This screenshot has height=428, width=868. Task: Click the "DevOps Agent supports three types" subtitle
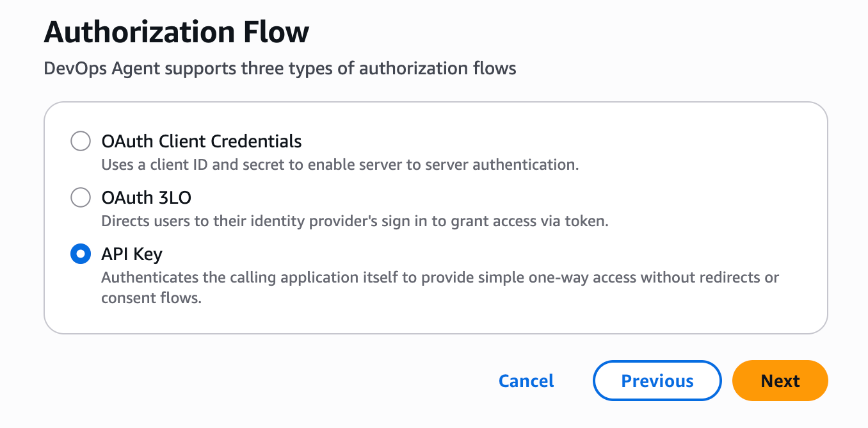[x=279, y=69]
